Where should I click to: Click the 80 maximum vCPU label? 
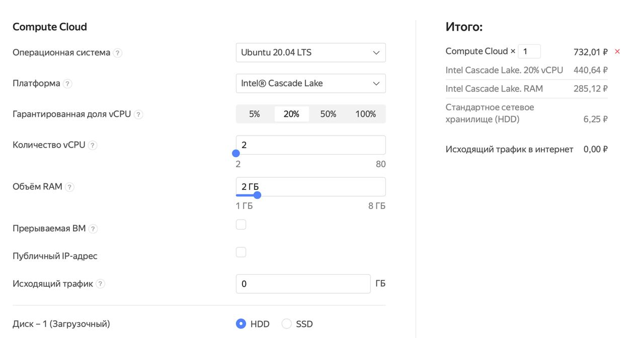click(x=380, y=164)
